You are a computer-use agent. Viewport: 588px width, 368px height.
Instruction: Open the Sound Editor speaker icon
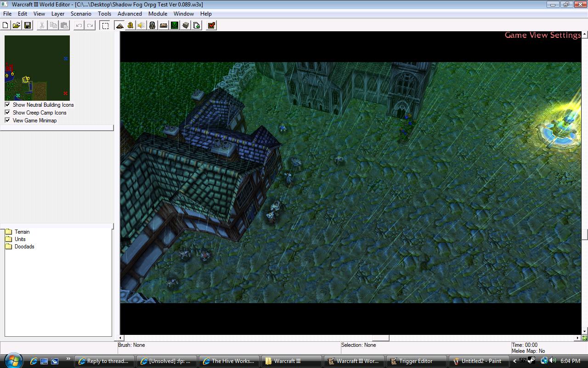point(141,25)
